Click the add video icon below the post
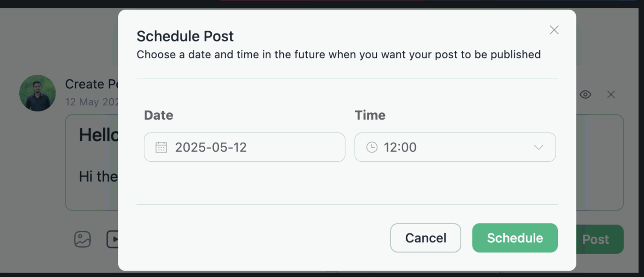The height and width of the screenshot is (277, 644). [112, 239]
